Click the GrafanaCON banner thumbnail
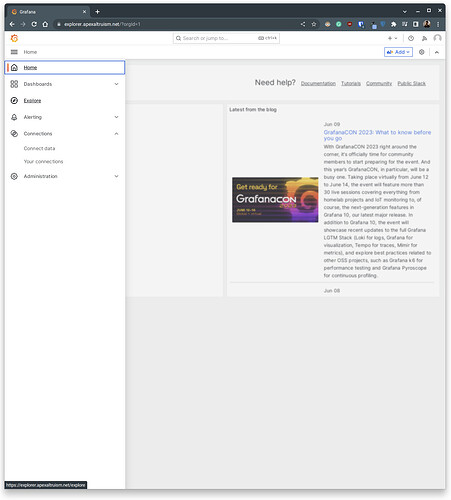The width and height of the screenshot is (451, 500). (x=275, y=200)
